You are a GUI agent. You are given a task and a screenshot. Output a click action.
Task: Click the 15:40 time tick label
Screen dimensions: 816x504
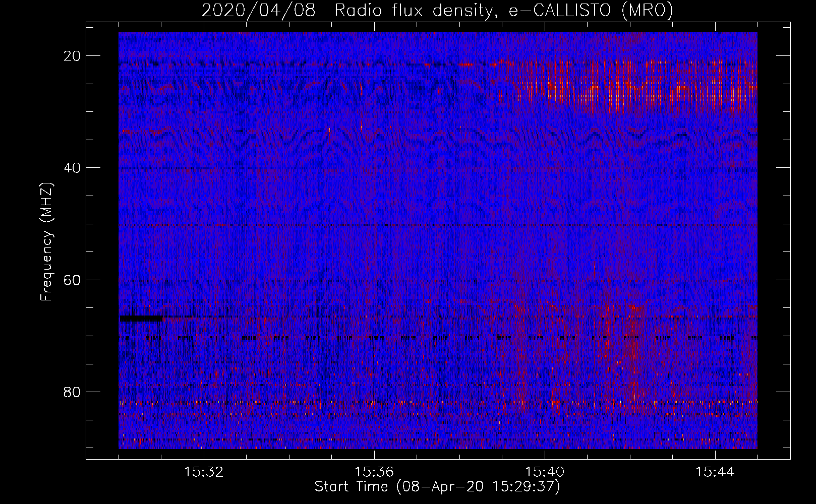545,472
